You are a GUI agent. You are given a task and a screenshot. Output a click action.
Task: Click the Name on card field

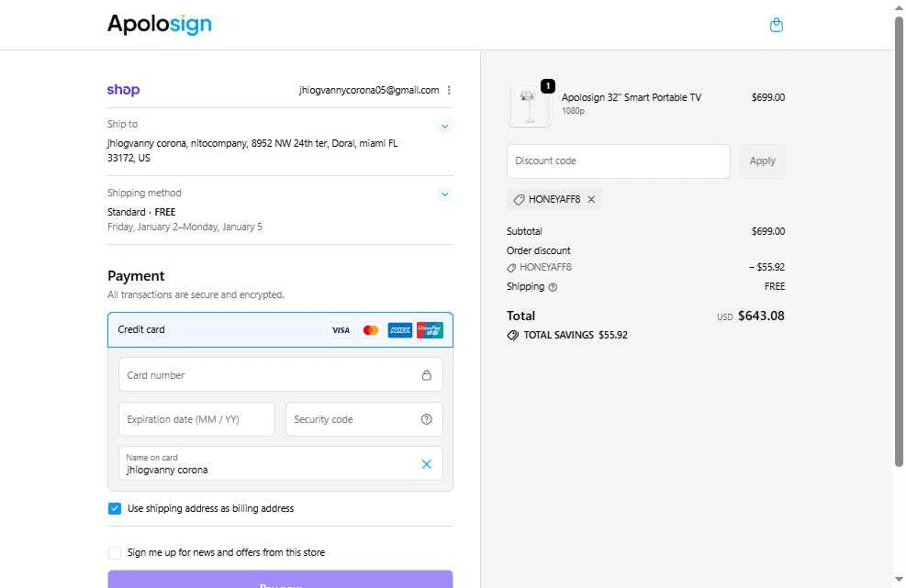[280, 463]
